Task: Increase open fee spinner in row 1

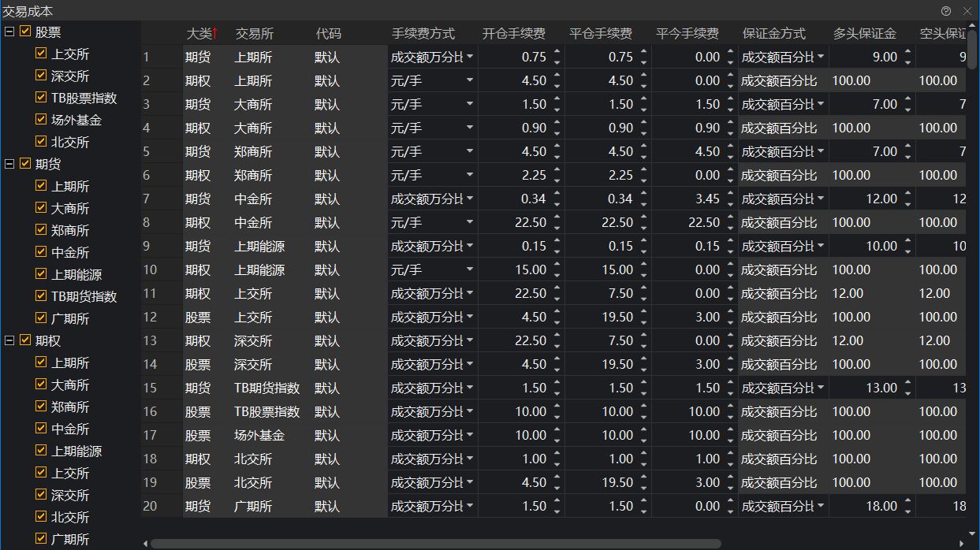Action: pos(557,52)
